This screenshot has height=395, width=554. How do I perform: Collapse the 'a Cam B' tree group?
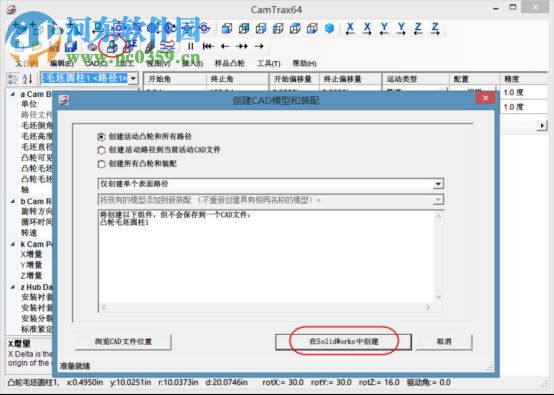coord(13,94)
